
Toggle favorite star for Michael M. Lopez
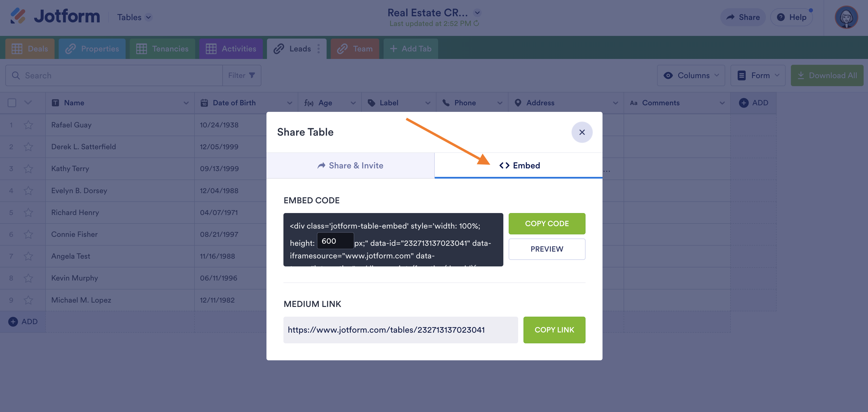28,300
